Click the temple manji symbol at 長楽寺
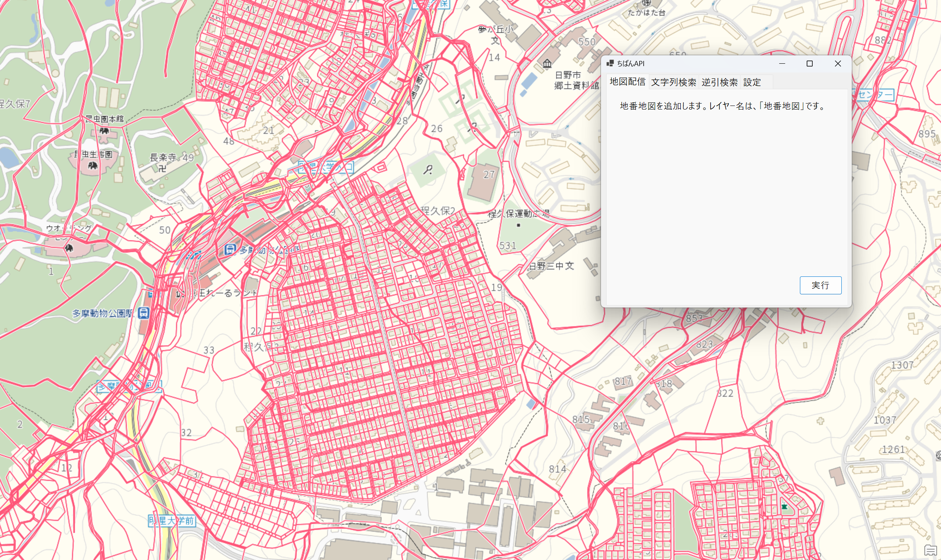This screenshot has width=941, height=560. click(x=162, y=168)
